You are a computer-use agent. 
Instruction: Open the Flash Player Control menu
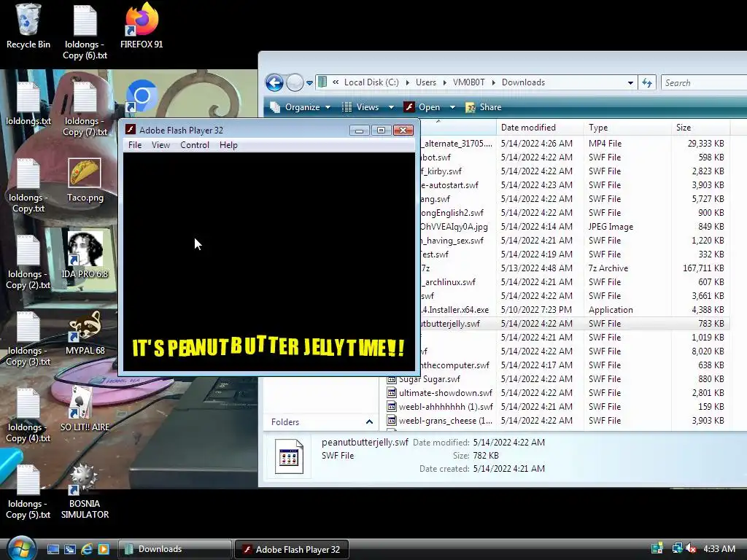[194, 145]
